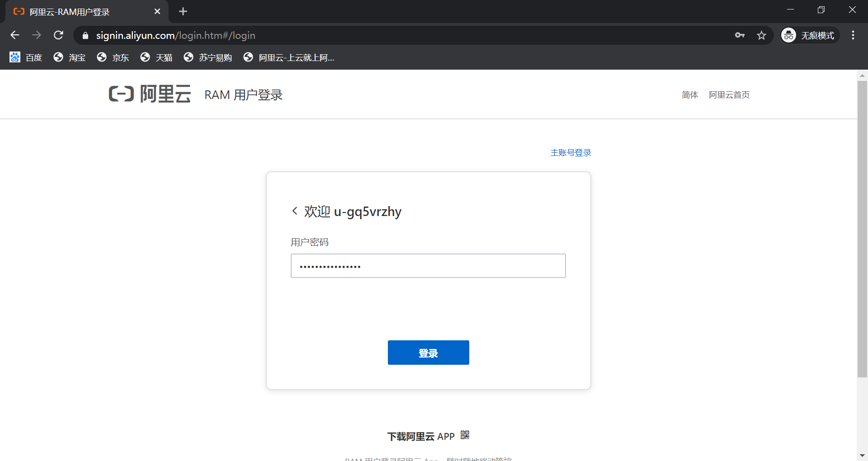The width and height of the screenshot is (868, 461).
Task: Open the incognito 无痕模式 profile chip
Action: [x=810, y=35]
